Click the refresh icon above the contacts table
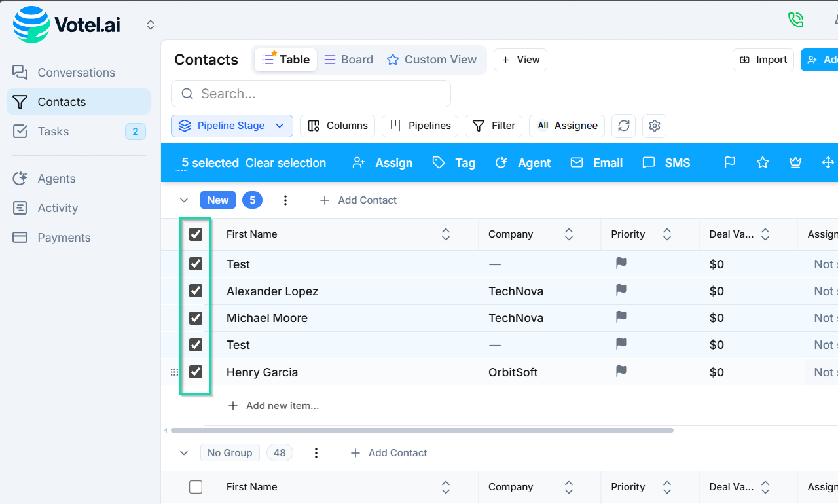 coord(623,126)
